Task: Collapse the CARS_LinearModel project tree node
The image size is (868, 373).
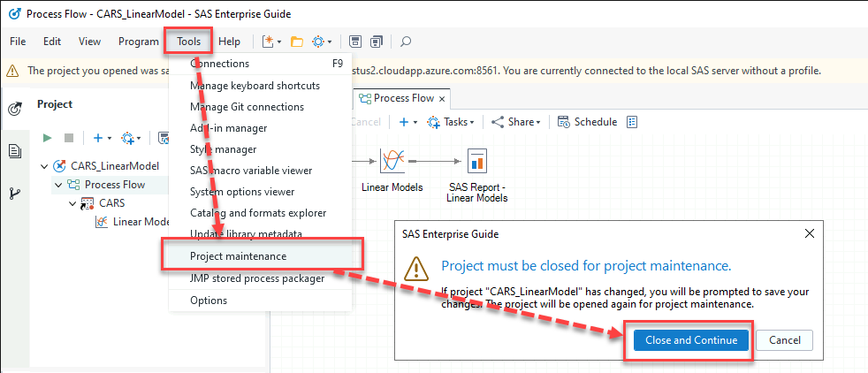Action: 45,166
